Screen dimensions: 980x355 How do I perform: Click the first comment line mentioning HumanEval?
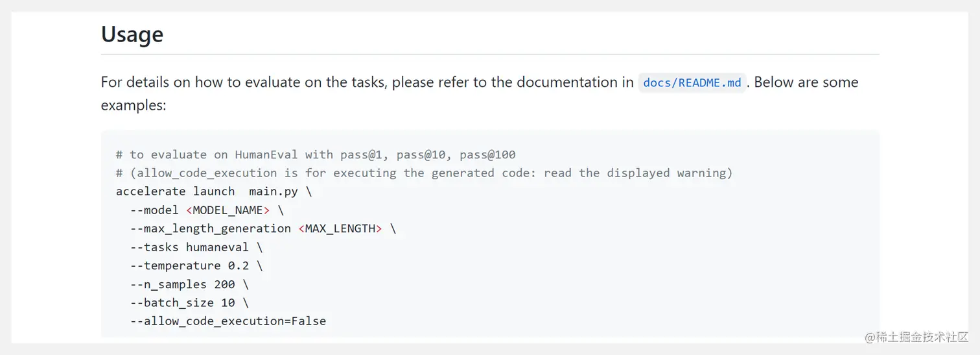[x=316, y=154]
